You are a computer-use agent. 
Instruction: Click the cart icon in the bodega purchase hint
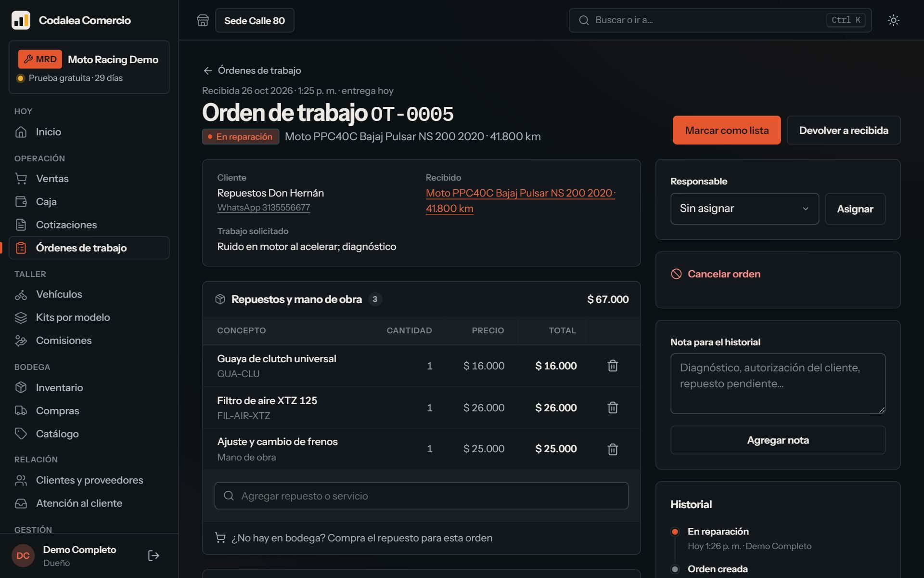click(220, 538)
